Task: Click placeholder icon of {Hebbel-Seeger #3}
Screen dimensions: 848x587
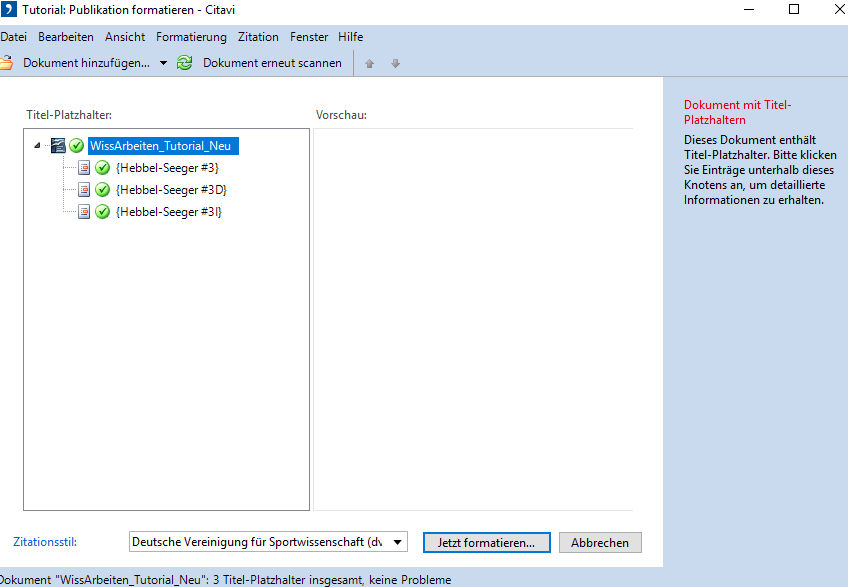Action: click(x=84, y=168)
